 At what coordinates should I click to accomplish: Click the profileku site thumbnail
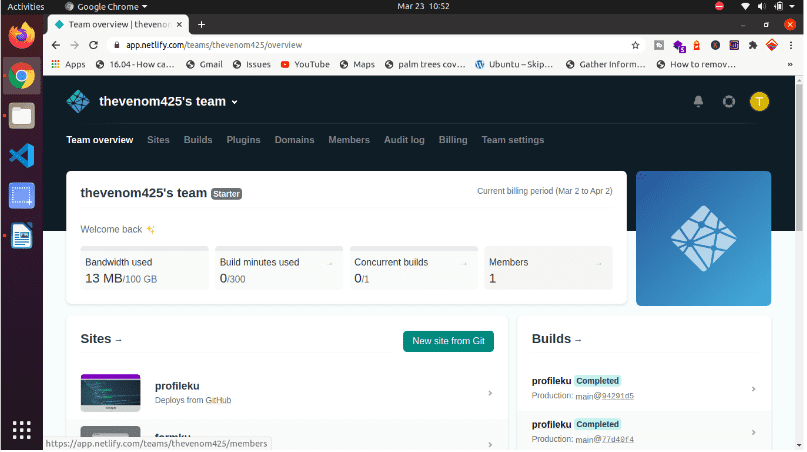click(110, 393)
